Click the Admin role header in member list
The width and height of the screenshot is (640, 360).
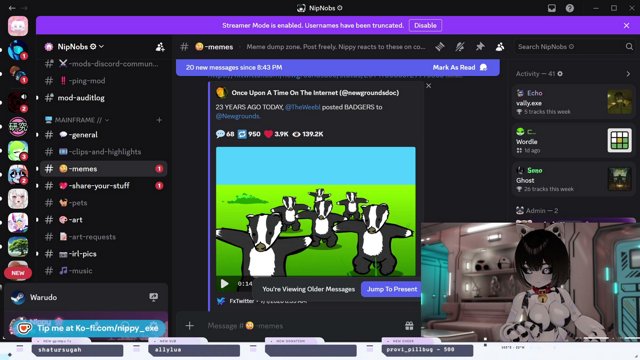click(x=537, y=211)
